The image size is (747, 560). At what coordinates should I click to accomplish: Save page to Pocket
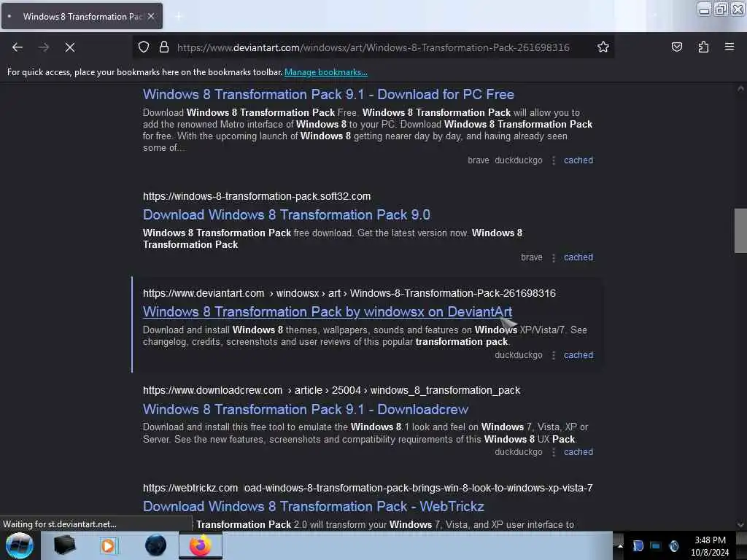(676, 47)
